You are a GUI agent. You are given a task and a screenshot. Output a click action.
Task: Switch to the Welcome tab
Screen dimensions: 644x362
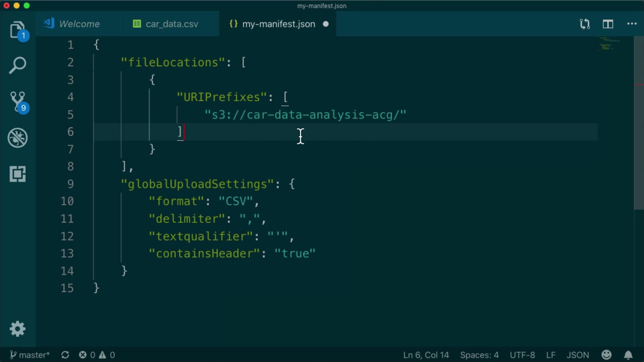coord(79,24)
